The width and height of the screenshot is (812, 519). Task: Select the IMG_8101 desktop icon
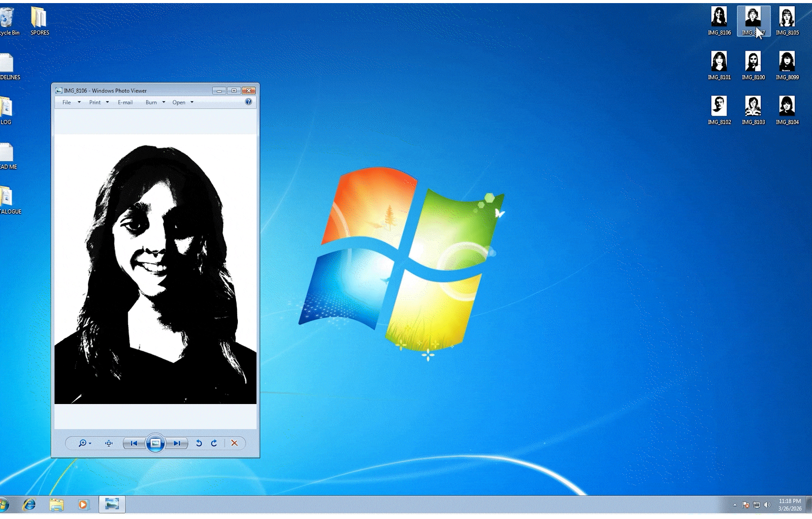(x=719, y=66)
